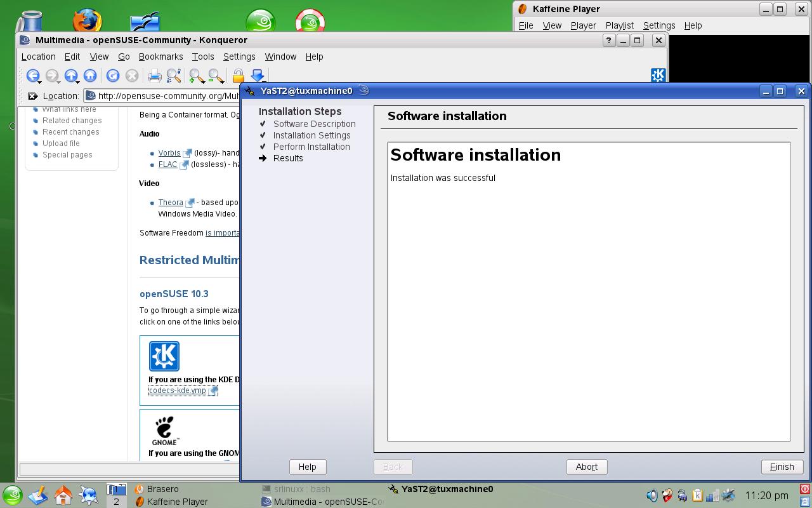This screenshot has height=508, width=812.
Task: Click the red logout button on the panel
Action: (x=805, y=490)
